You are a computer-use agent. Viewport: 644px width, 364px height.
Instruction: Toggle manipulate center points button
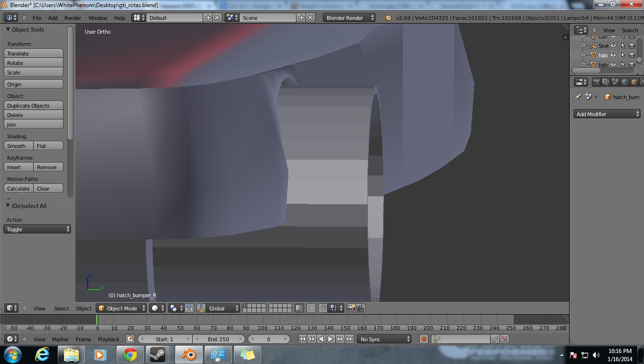pyautogui.click(x=189, y=308)
